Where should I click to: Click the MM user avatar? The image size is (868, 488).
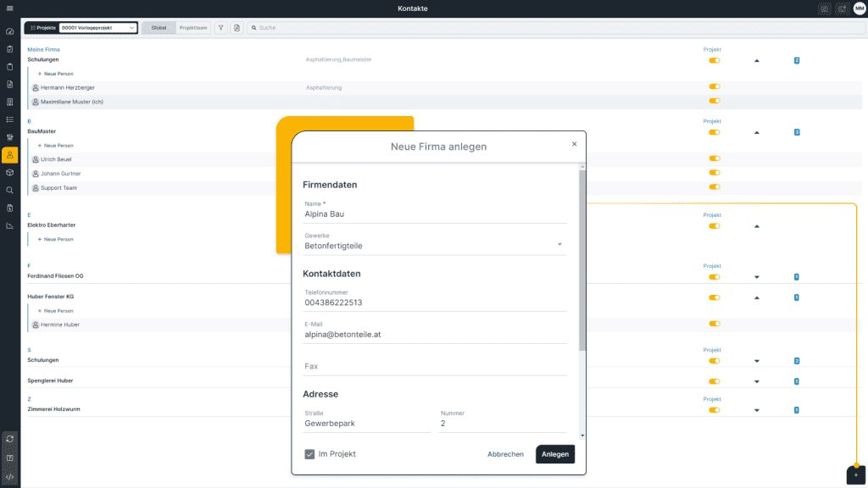click(x=859, y=8)
